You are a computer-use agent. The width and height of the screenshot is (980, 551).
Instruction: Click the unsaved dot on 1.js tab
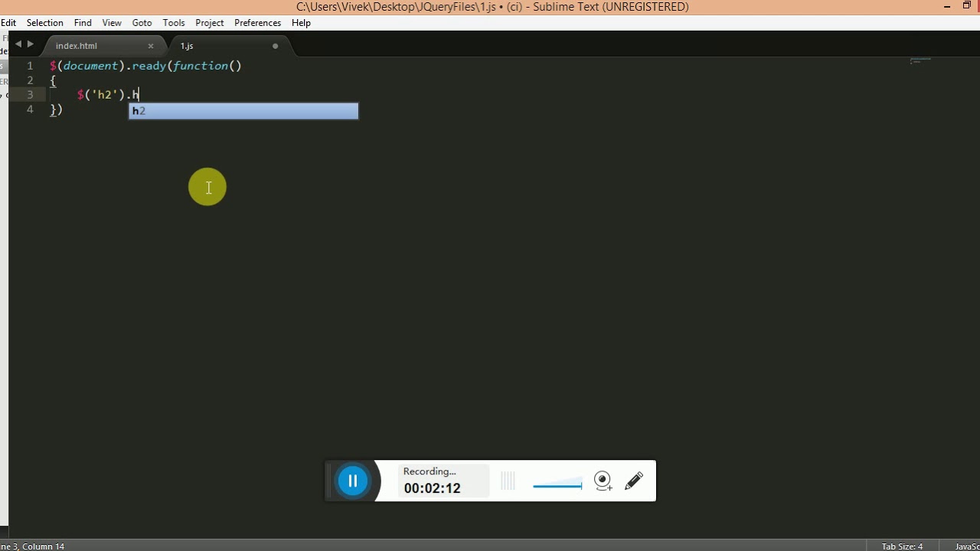pos(275,46)
